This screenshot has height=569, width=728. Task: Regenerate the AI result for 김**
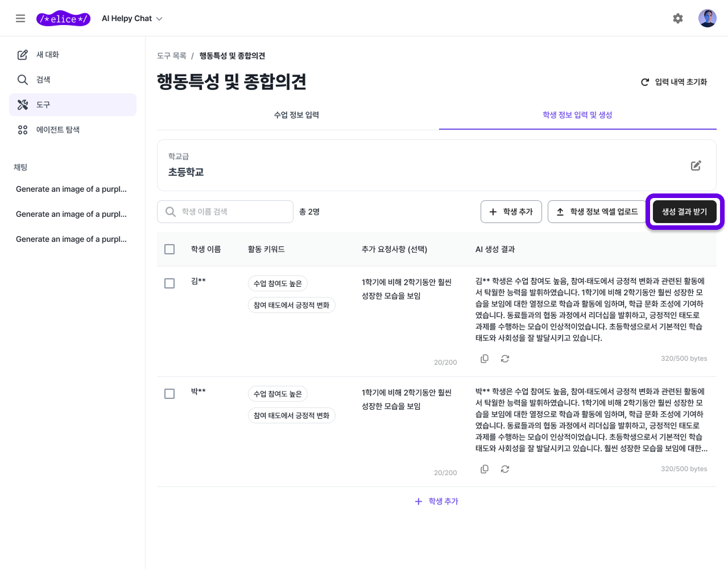(x=505, y=358)
